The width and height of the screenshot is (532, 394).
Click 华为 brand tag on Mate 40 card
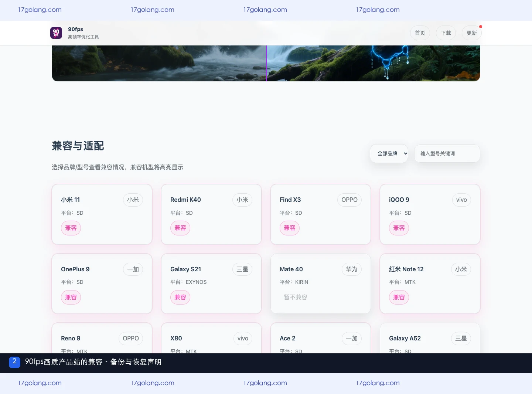coord(352,269)
